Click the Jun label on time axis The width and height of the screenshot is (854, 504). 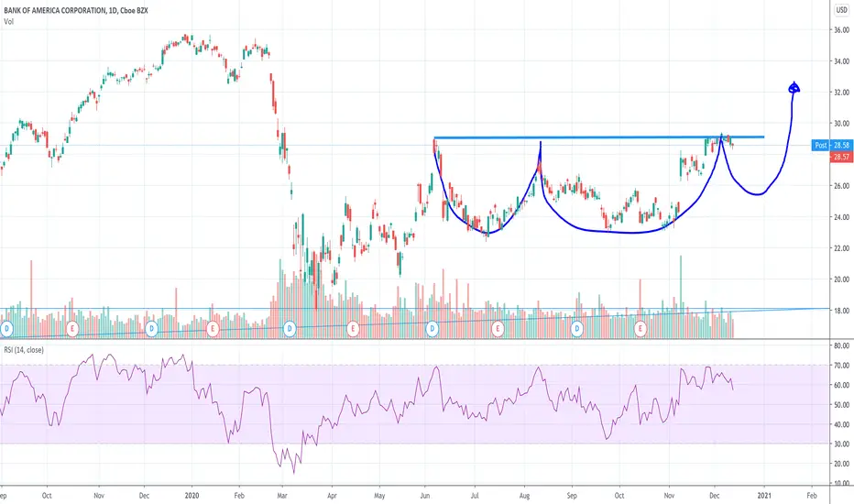pos(425,495)
